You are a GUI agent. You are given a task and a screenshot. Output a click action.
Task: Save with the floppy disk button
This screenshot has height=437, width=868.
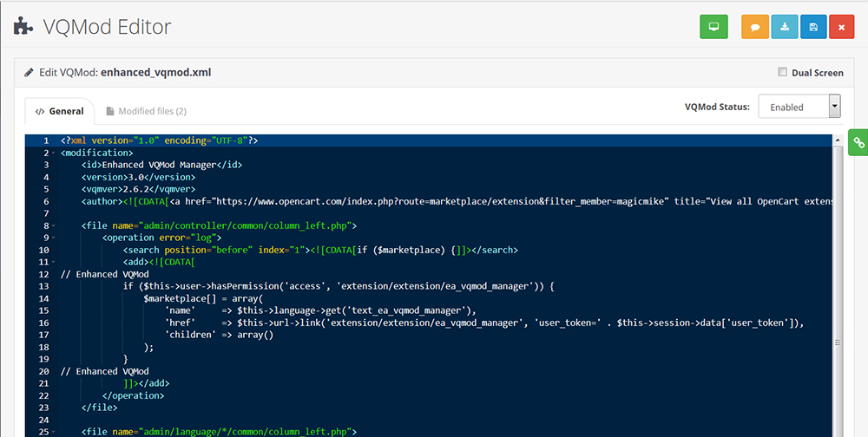pyautogui.click(x=813, y=27)
